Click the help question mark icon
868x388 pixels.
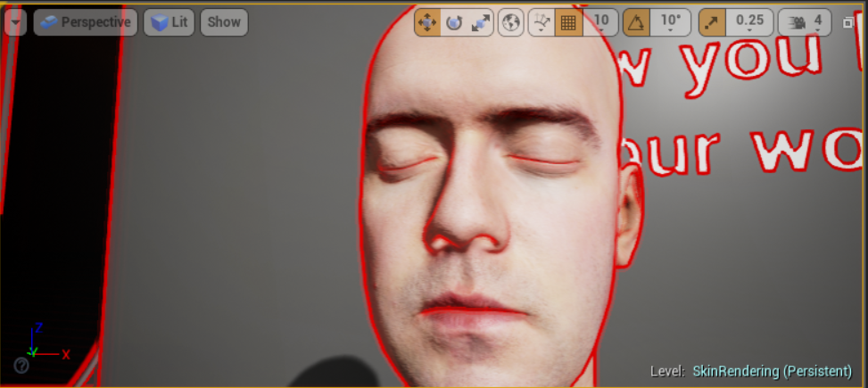21,365
